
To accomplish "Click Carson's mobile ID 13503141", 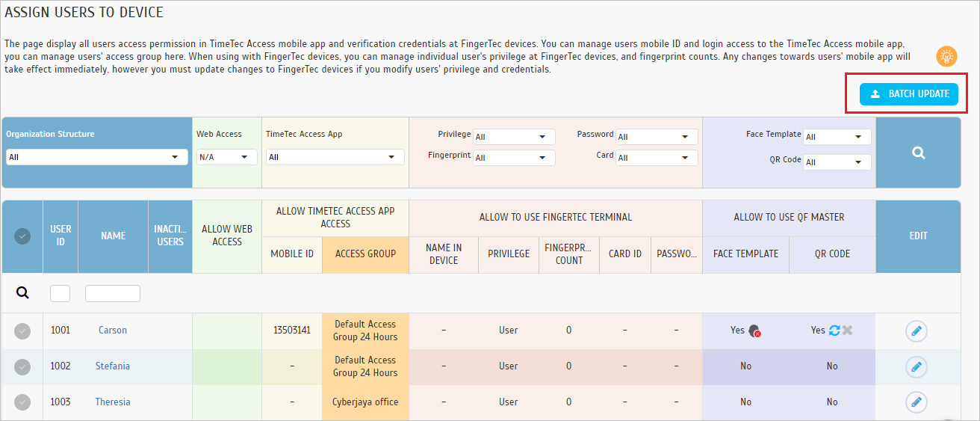I will tap(292, 331).
